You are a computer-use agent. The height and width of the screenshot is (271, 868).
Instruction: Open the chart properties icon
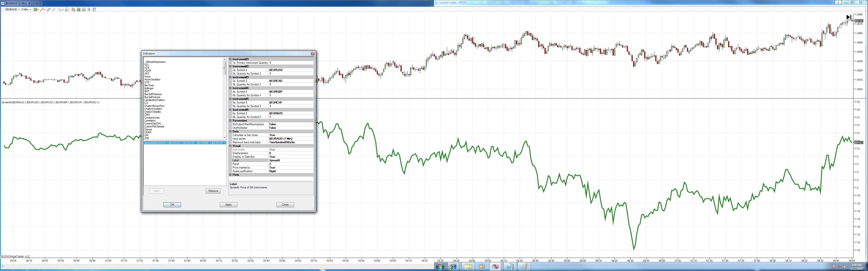pos(94,9)
